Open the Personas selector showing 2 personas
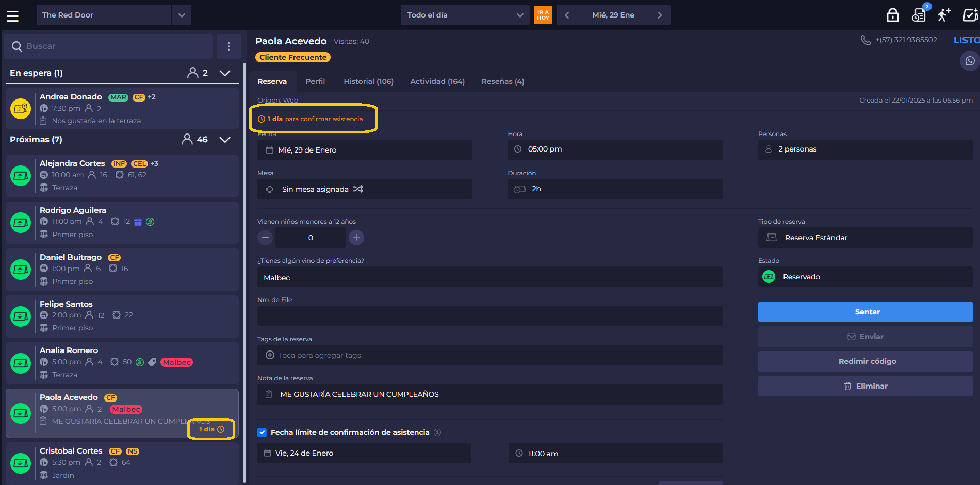This screenshot has height=485, width=980. (865, 149)
